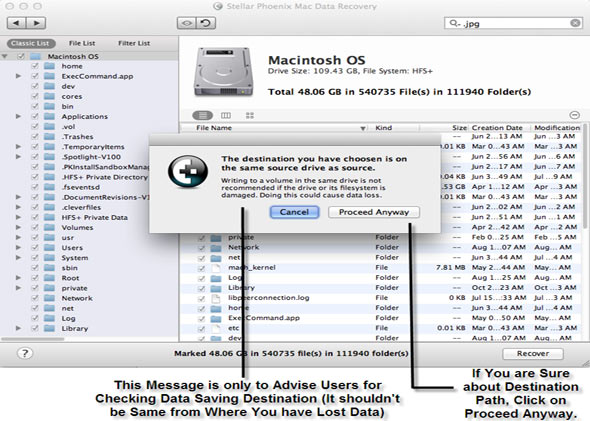This screenshot has width=590, height=421.
Task: Expand the Applications folder in sidebar
Action: 18,116
